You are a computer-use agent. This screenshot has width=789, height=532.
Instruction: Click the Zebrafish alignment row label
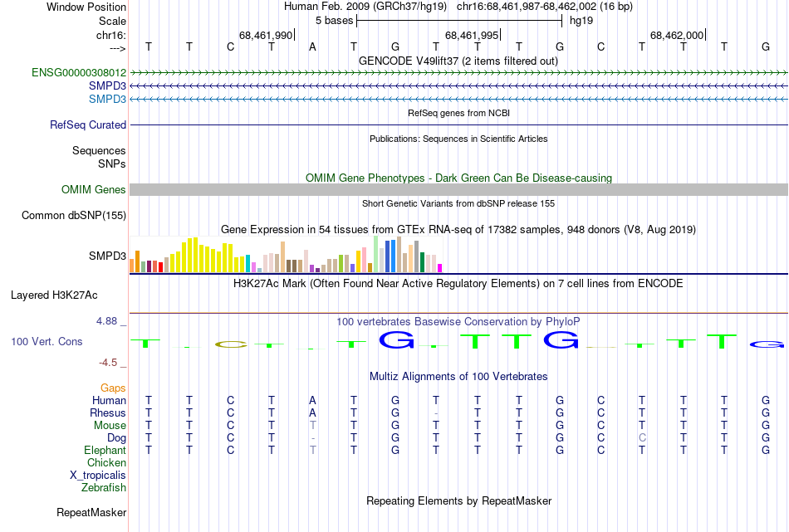[x=104, y=488]
